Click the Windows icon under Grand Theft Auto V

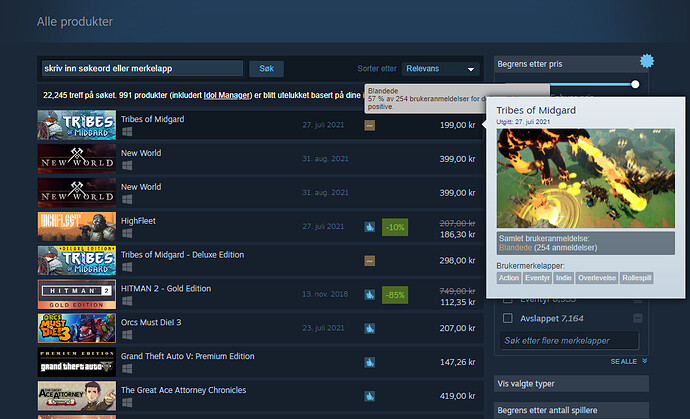(x=127, y=369)
